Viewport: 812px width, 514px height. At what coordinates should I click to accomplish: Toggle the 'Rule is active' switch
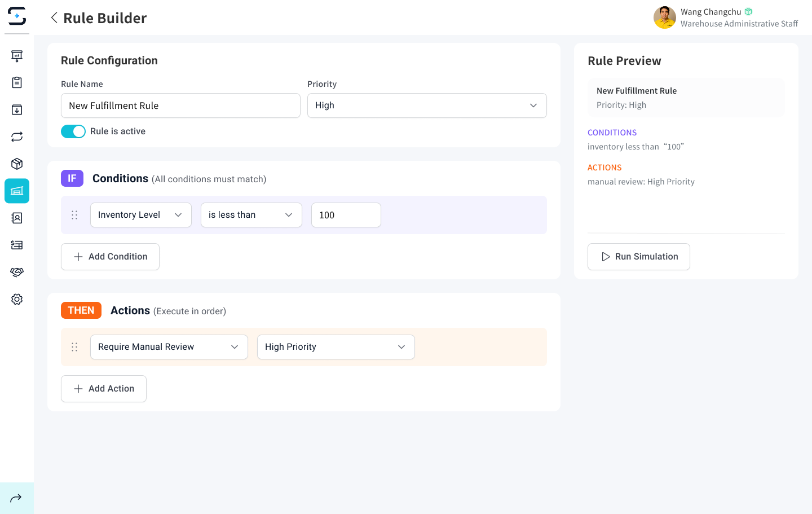(73, 131)
